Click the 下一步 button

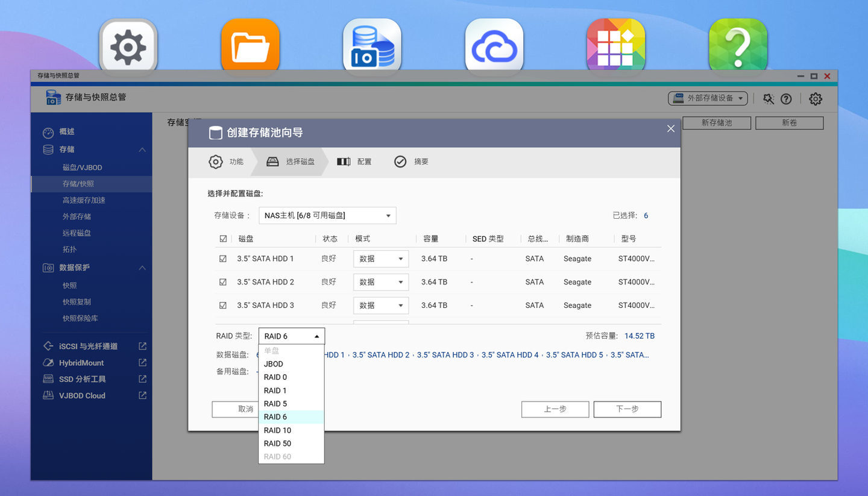pyautogui.click(x=627, y=409)
